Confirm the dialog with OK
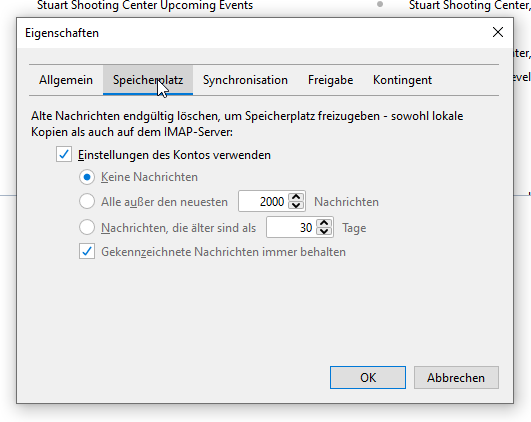 368,378
